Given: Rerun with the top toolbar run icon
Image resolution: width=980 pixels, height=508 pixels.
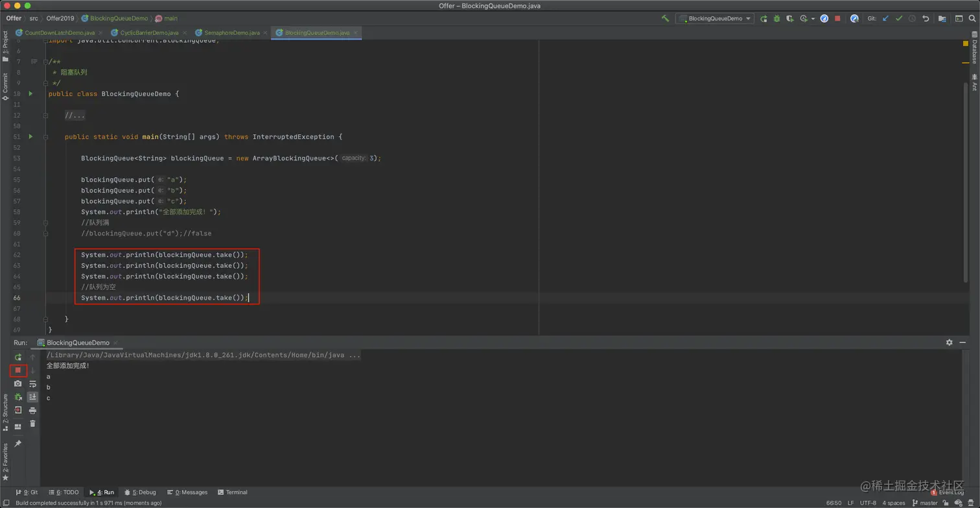Looking at the screenshot, I should coord(764,18).
